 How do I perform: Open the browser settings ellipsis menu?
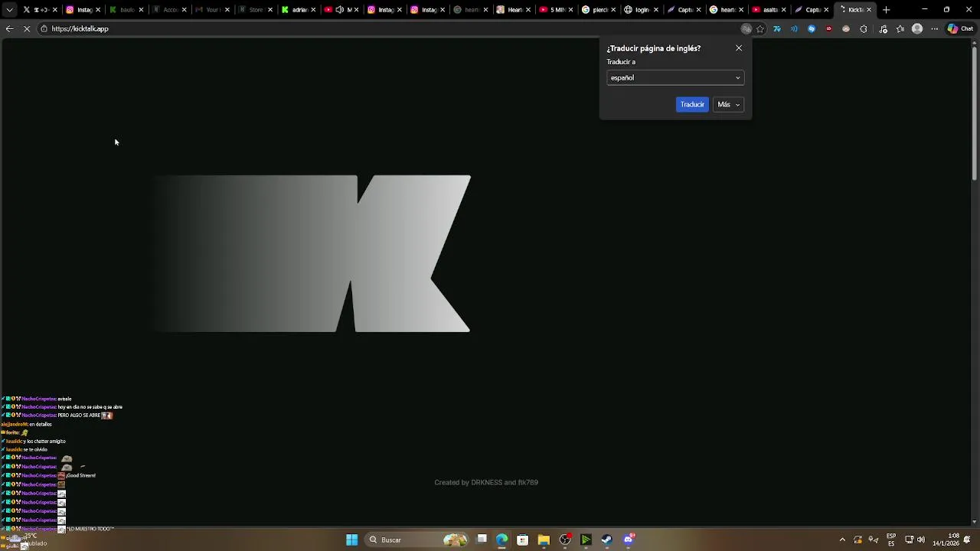pos(935,28)
